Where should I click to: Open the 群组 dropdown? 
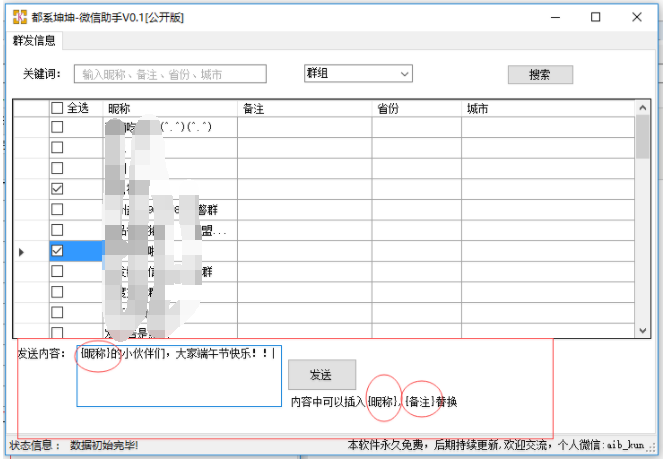[x=358, y=73]
